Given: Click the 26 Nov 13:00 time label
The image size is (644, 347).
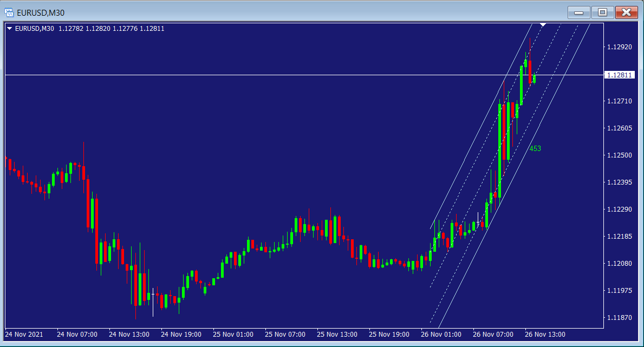Looking at the screenshot, I should click(544, 334).
